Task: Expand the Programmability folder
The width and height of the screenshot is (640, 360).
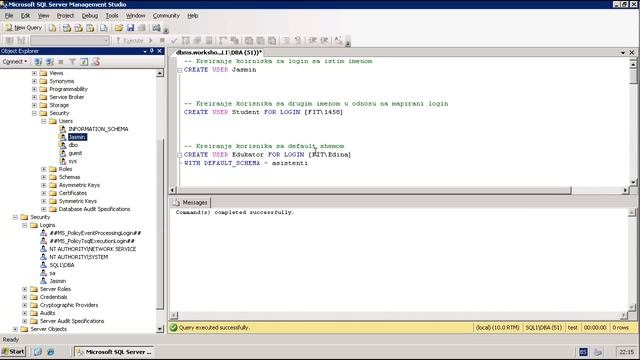Action: pos(34,89)
